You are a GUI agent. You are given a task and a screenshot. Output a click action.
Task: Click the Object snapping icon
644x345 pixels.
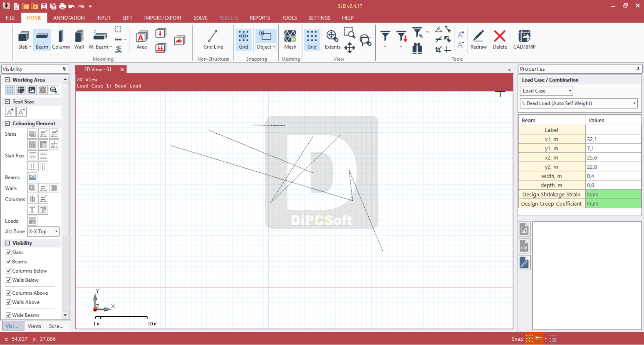tap(265, 36)
